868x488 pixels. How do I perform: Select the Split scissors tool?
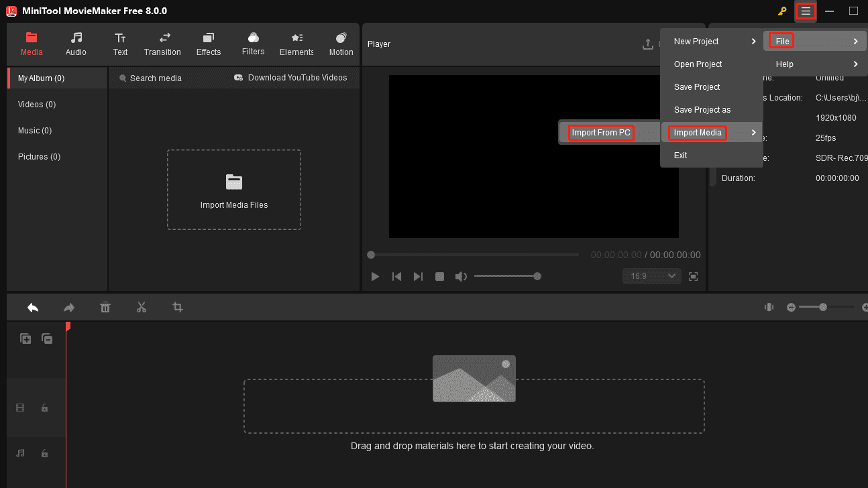coord(142,307)
